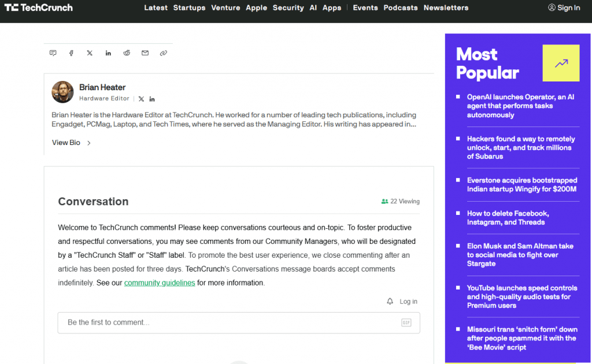The height and width of the screenshot is (364, 592).
Task: Open the Security section in the navbar
Action: pyautogui.click(x=288, y=8)
